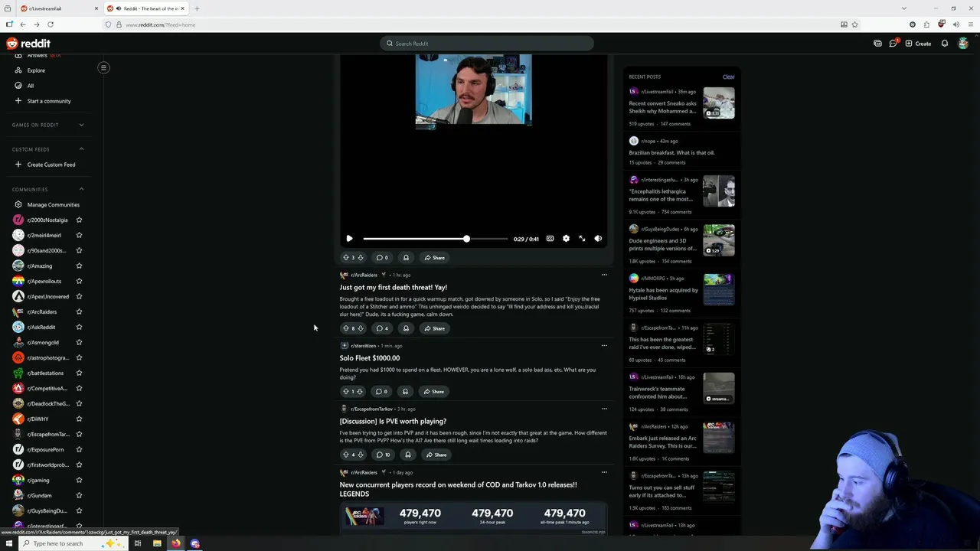This screenshot has width=980, height=551.
Task: Toggle favorite star for r/ArcRaiders in sidebar
Action: click(79, 311)
